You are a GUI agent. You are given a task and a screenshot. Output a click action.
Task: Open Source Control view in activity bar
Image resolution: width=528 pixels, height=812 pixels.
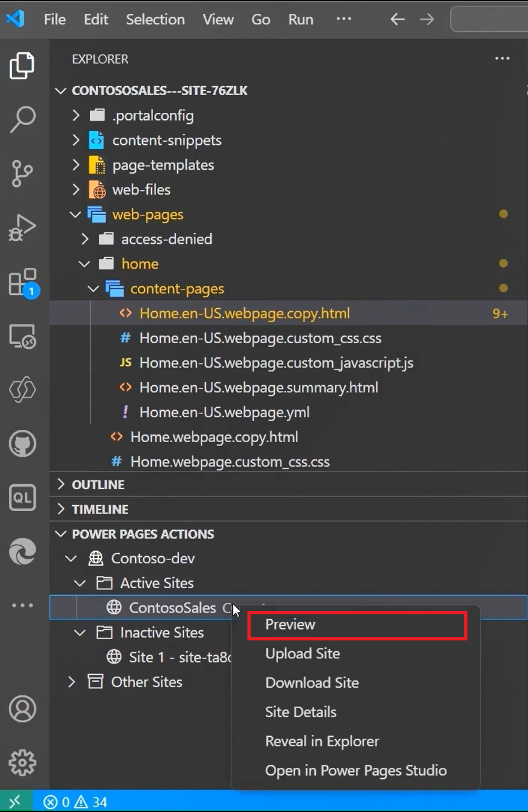22,173
